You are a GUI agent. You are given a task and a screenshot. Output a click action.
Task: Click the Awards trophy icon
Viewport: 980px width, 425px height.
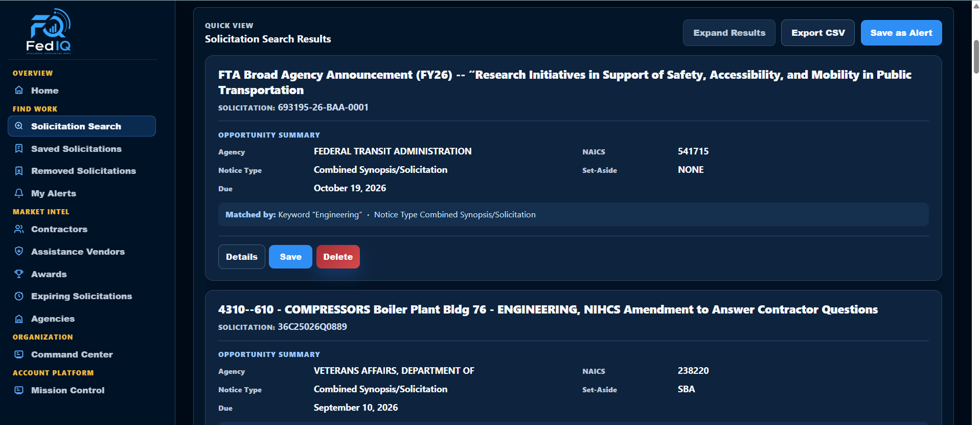coord(19,274)
